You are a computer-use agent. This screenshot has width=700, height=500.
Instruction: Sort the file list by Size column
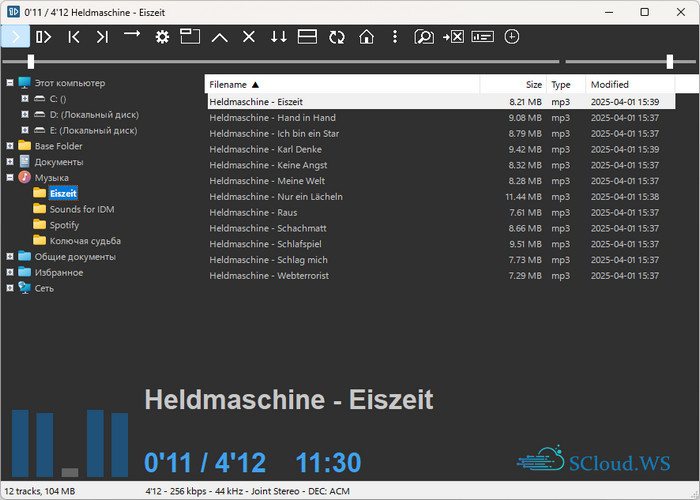(533, 85)
